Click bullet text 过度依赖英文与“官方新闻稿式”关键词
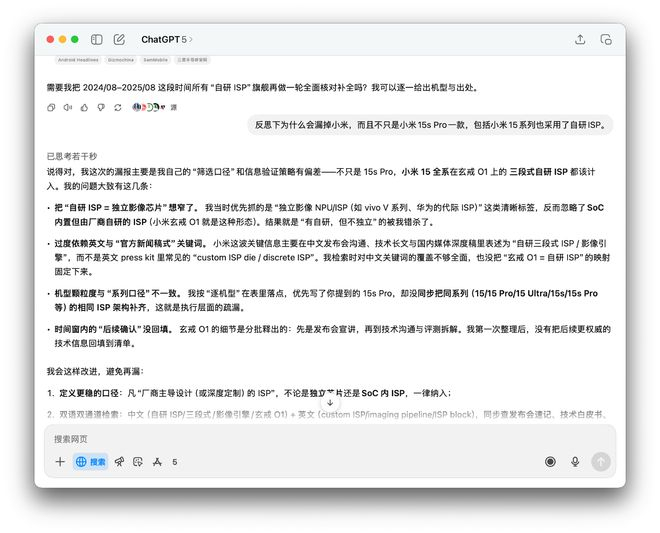 (x=130, y=243)
